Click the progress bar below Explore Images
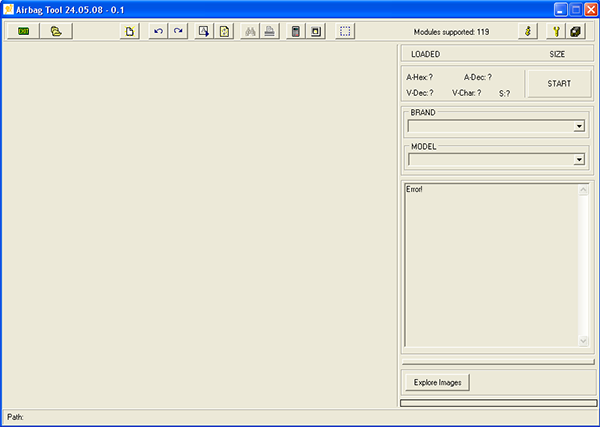Screen dimensions: 600x427 (499, 403)
